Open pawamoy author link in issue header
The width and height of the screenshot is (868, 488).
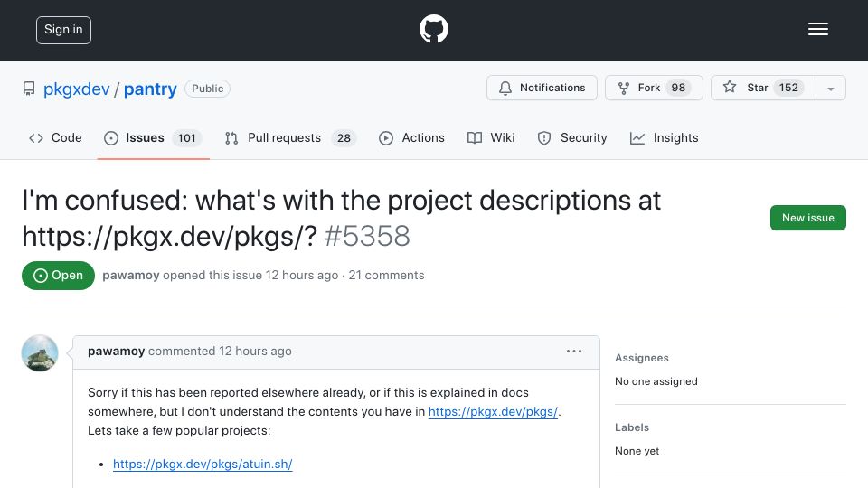pos(131,276)
